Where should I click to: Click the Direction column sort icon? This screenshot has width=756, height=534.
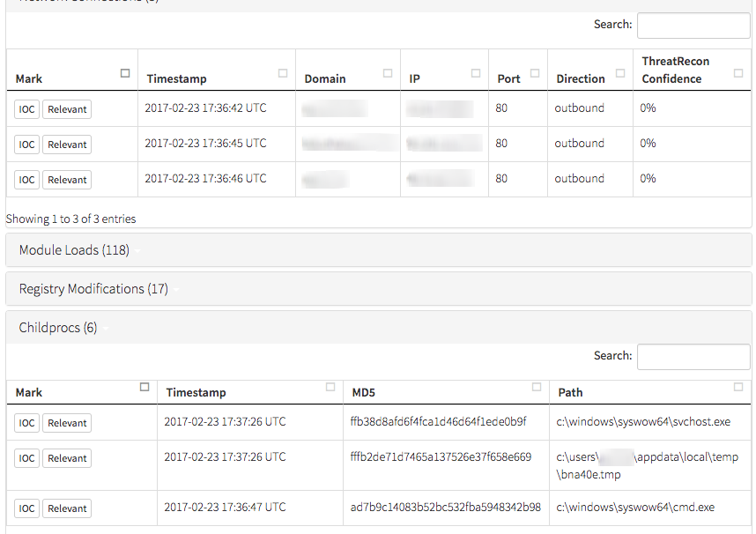tap(620, 73)
